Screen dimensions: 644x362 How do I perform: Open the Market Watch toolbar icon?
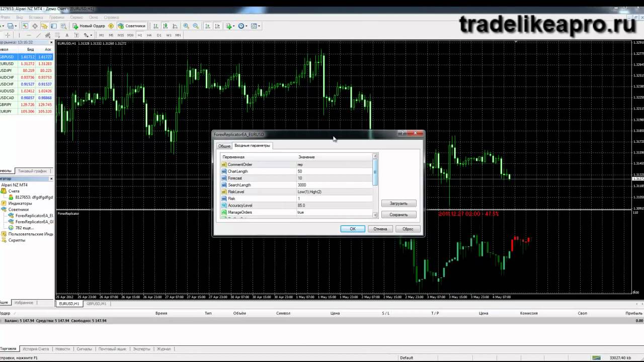(25, 26)
